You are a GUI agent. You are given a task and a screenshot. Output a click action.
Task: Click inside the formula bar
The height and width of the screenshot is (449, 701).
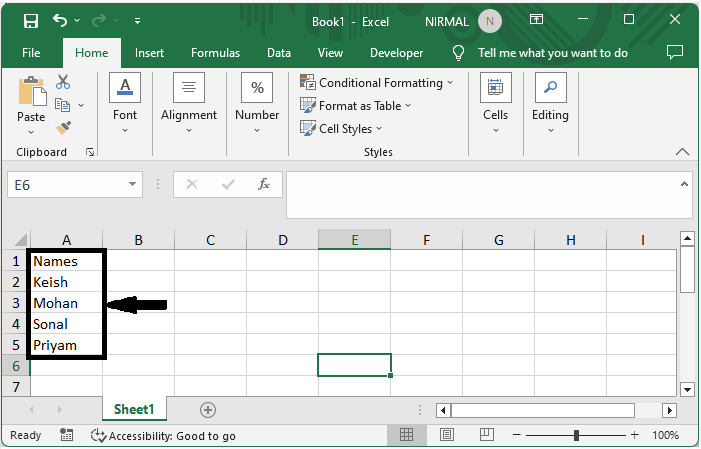[482, 195]
